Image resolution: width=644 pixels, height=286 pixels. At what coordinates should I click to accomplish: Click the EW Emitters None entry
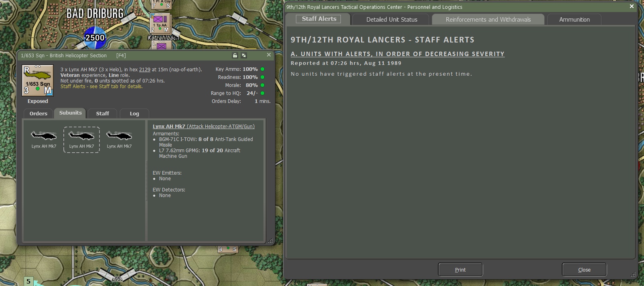[x=165, y=179]
